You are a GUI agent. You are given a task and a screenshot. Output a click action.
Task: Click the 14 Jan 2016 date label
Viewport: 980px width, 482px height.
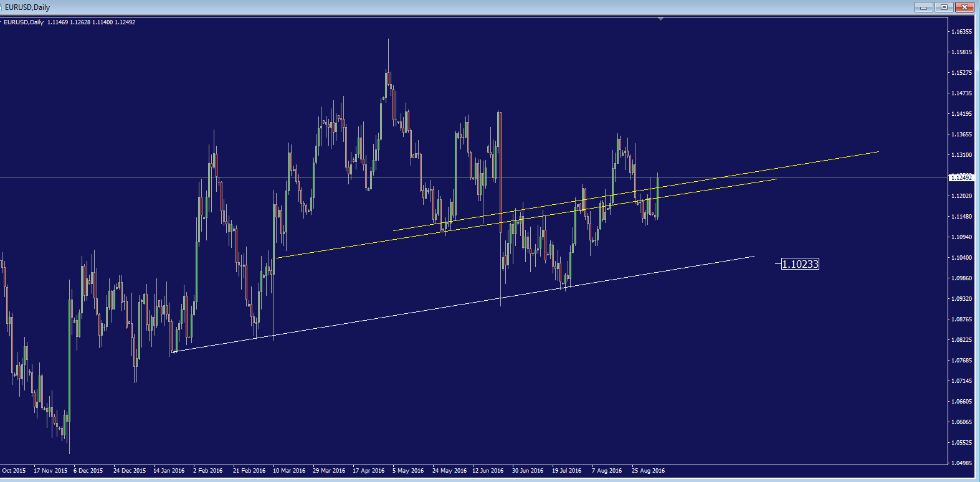coord(169,471)
